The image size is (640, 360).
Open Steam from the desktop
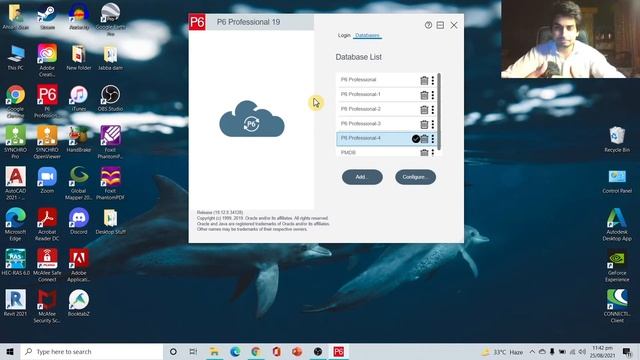(47, 18)
